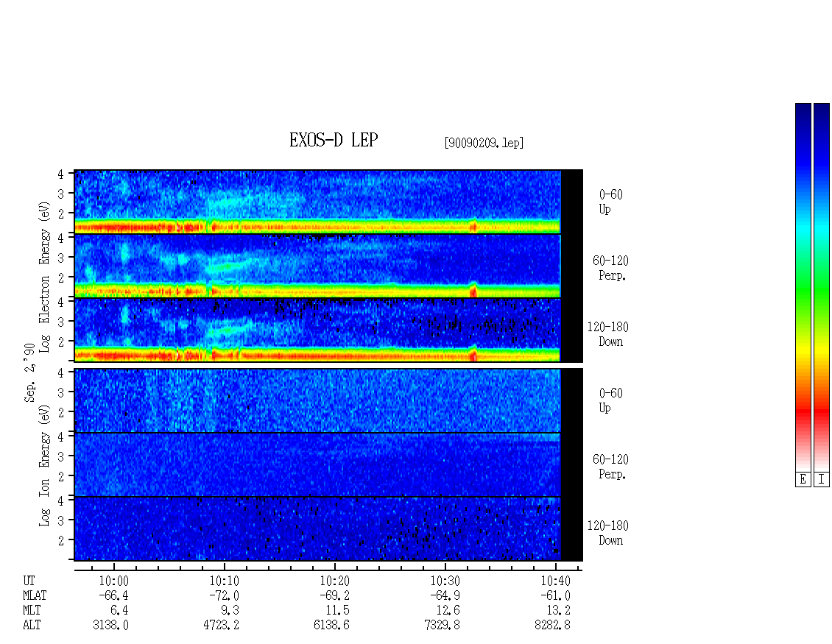Click the MLT row label
832x644 pixels.
(x=32, y=611)
